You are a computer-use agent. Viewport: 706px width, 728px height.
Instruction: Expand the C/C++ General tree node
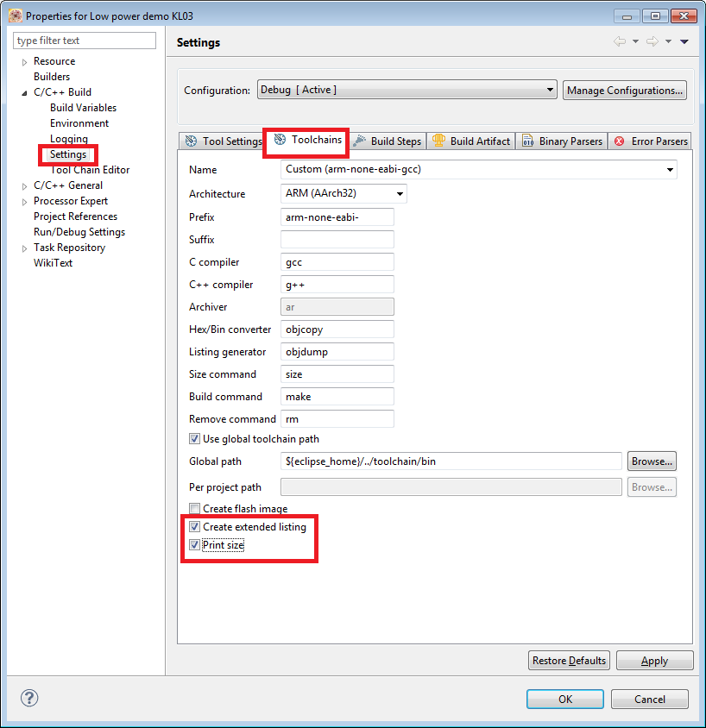pos(25,186)
